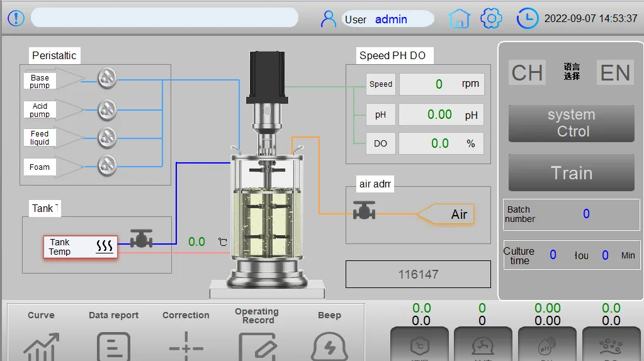This screenshot has height=361, width=644.
Task: Switch language to EN
Action: 615,73
